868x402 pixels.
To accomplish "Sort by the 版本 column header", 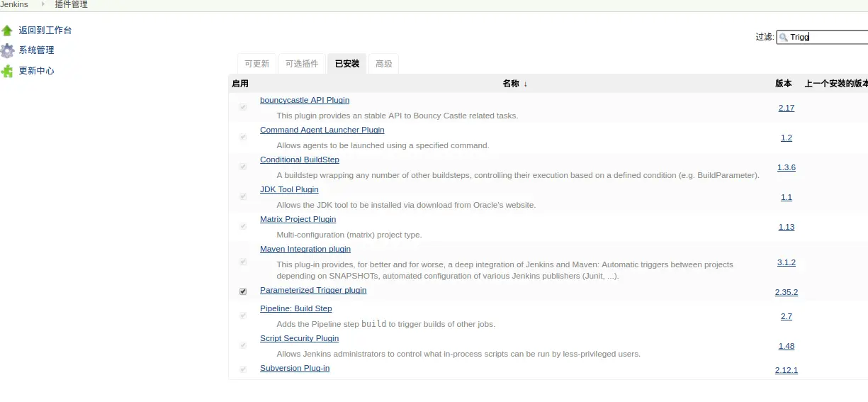I will 783,84.
